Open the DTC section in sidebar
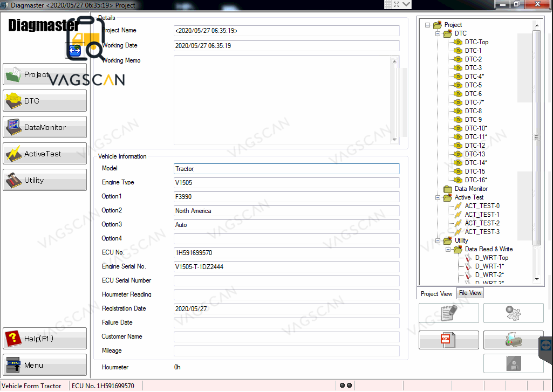Image resolution: width=553 pixels, height=392 pixels. point(45,101)
